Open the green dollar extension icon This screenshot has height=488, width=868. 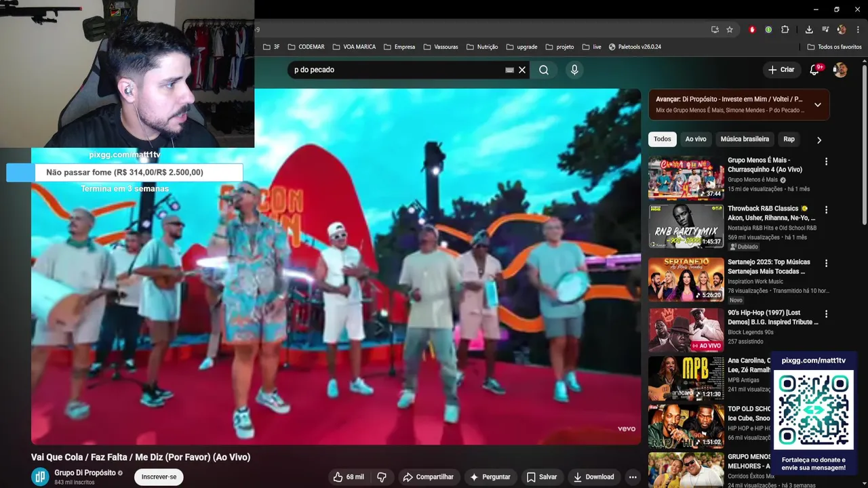(x=768, y=30)
